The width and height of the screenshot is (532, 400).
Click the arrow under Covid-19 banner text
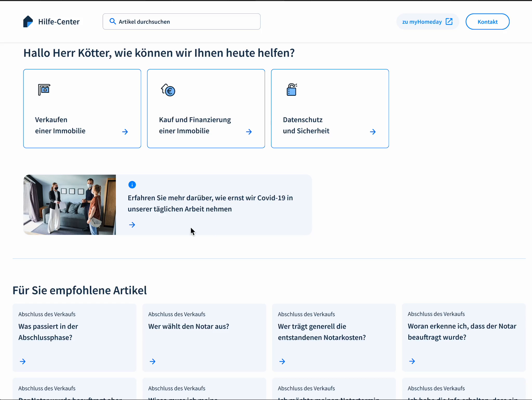[132, 225]
